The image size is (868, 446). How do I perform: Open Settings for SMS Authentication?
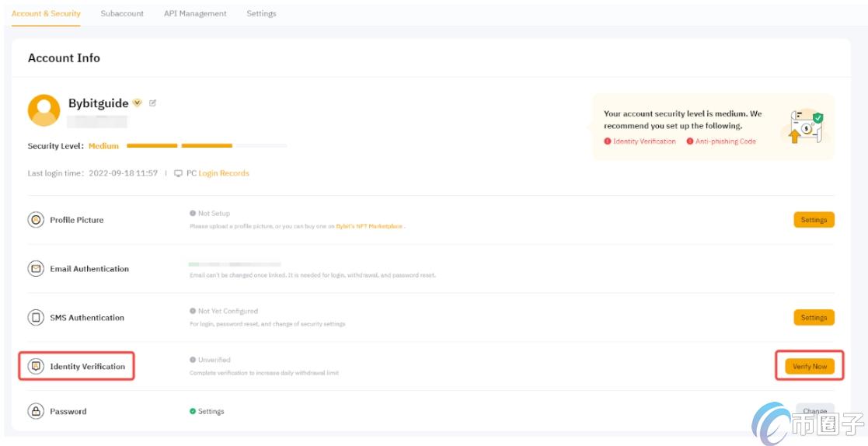(814, 318)
